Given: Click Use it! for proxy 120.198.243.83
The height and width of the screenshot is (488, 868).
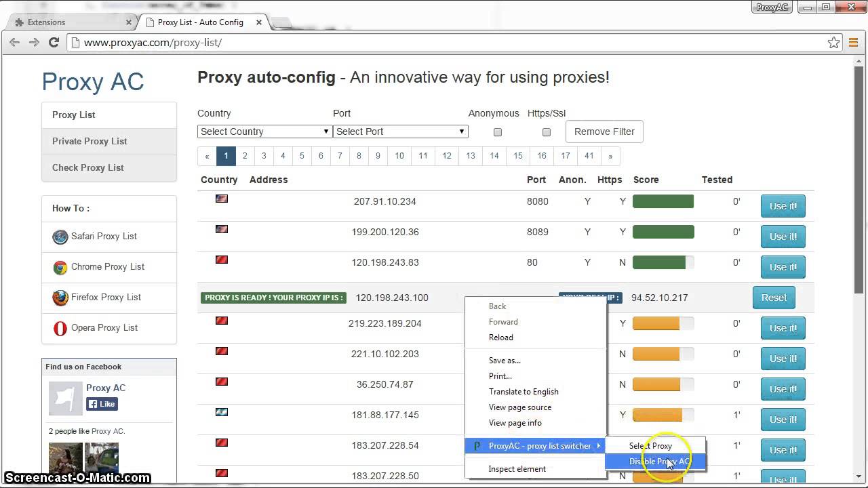Looking at the screenshot, I should 783,267.
